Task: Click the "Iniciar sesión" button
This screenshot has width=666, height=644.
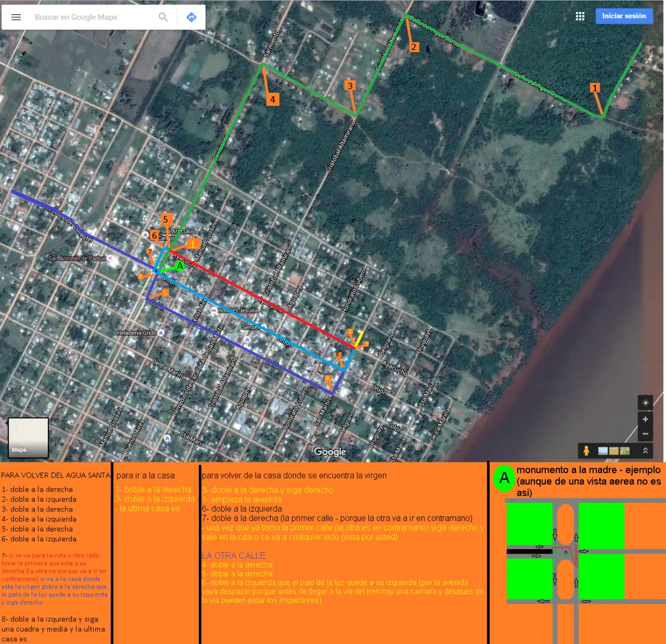Action: (623, 16)
